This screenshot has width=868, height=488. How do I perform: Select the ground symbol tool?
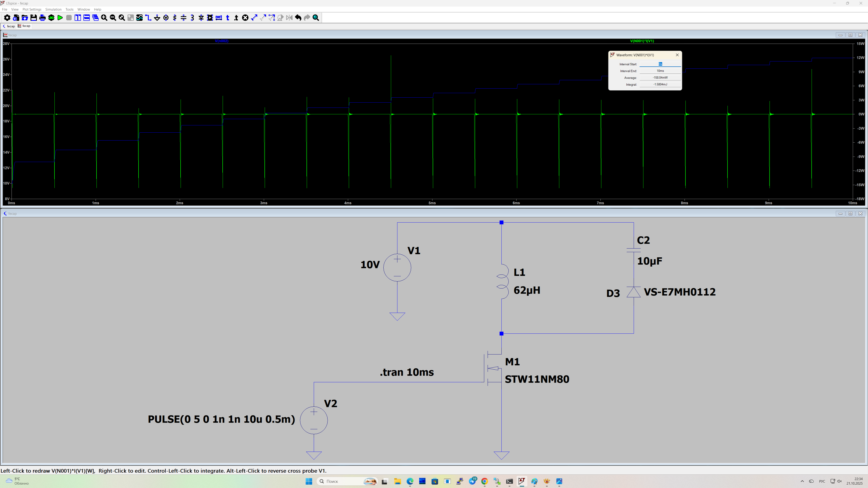point(157,18)
